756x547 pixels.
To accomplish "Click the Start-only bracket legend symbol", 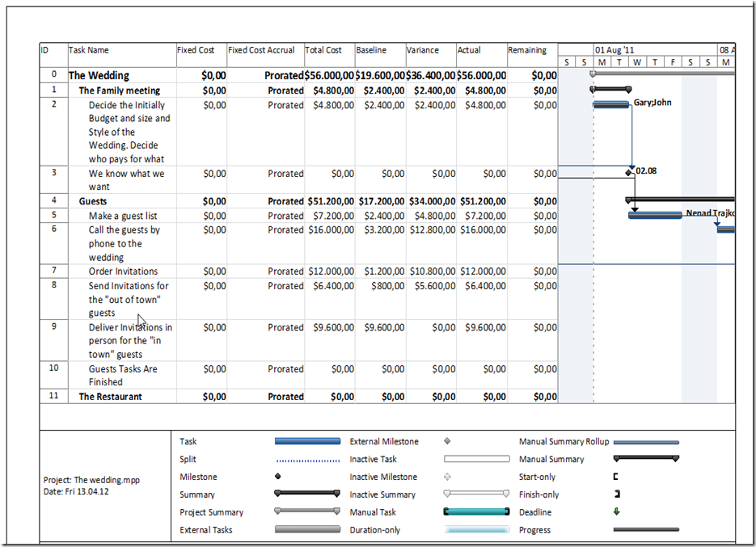I will (x=616, y=477).
